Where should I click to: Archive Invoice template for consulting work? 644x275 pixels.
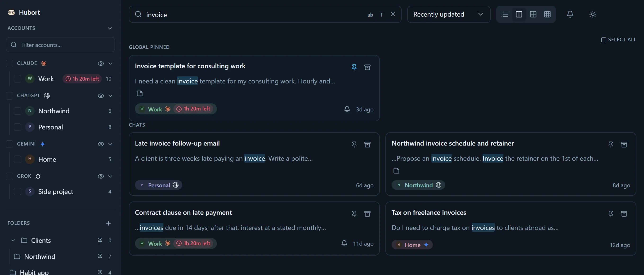tap(367, 67)
